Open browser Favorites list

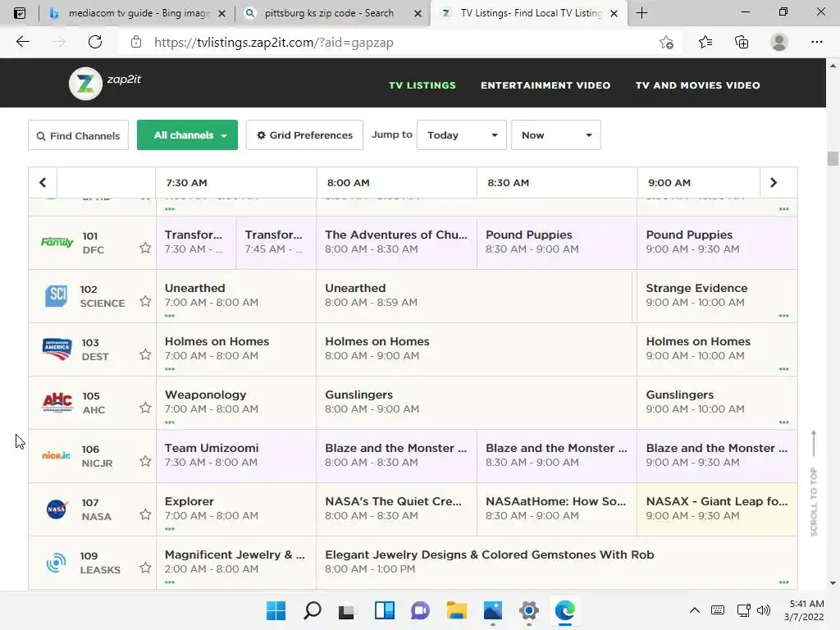pyautogui.click(x=705, y=42)
